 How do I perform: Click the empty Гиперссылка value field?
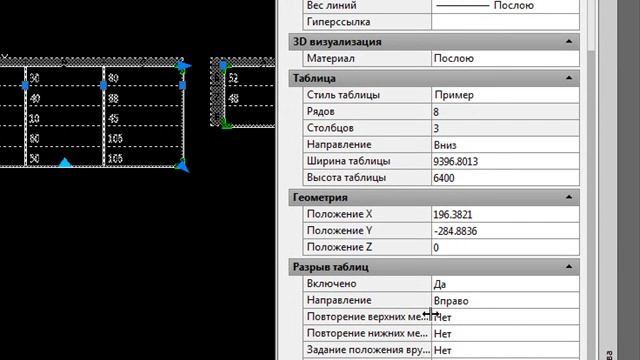(505, 22)
